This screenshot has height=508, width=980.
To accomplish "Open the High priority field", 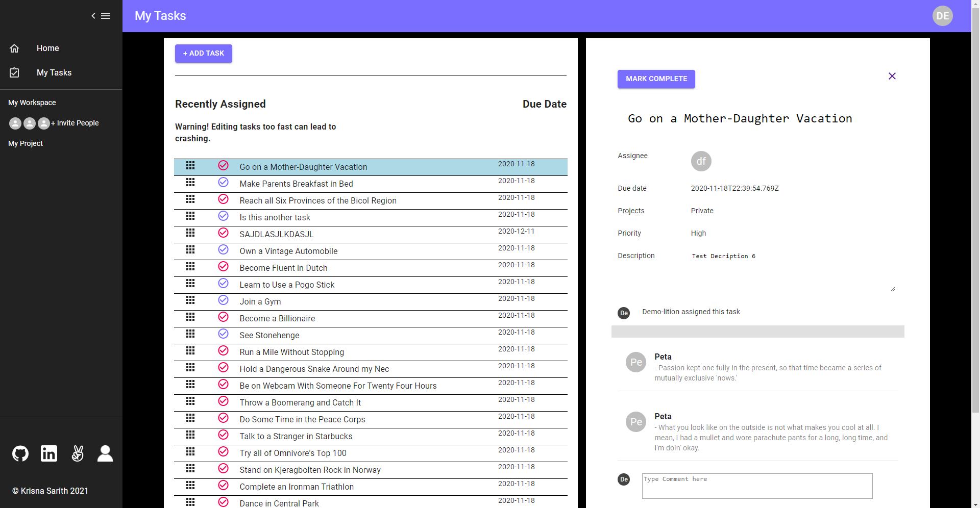I will point(698,233).
